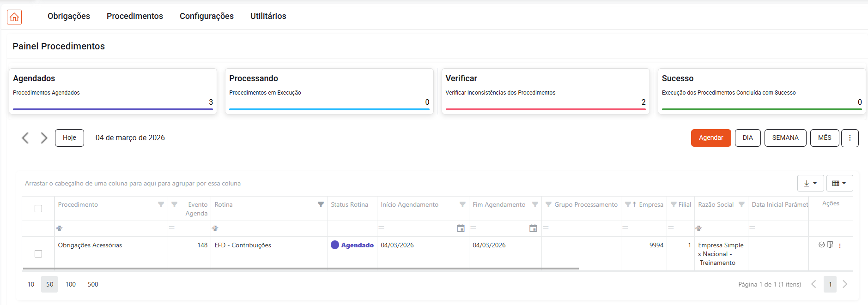Click the red three-dot row actions icon
The width and height of the screenshot is (868, 305).
click(840, 246)
